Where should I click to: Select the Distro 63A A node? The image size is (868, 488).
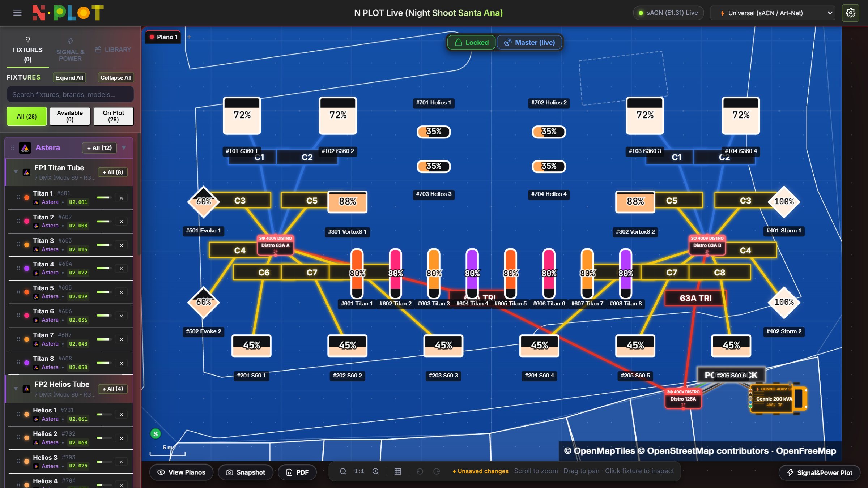[275, 245]
